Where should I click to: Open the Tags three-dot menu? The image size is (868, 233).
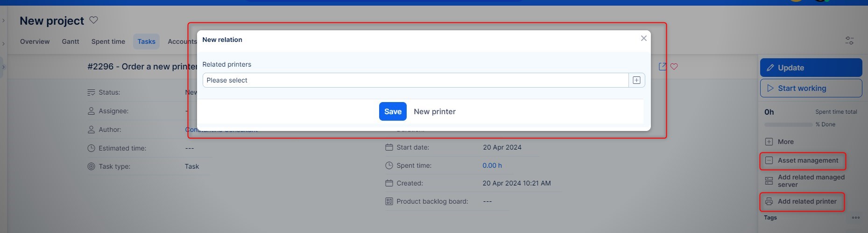coord(855,218)
